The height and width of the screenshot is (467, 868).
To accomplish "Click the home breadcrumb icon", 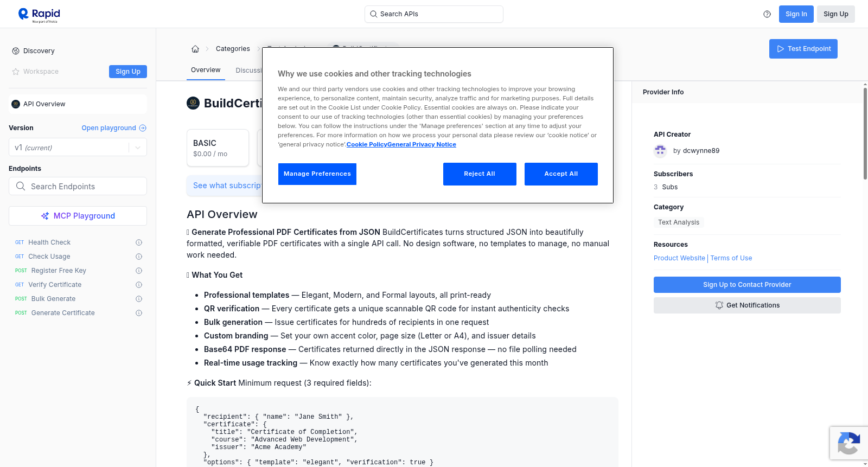I will pos(195,49).
